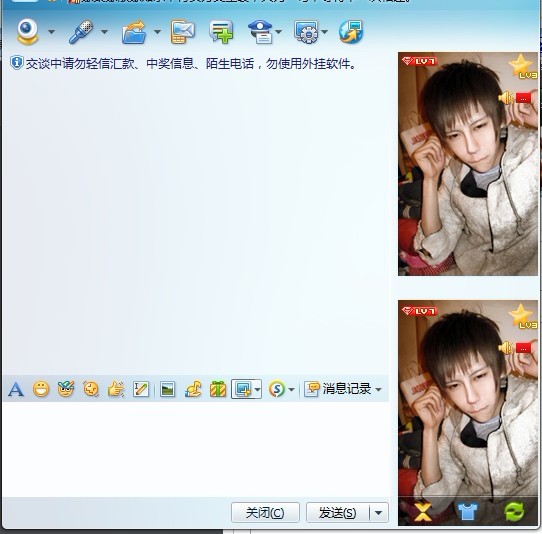Click the globe application sharing icon
542x534 pixels.
click(351, 32)
